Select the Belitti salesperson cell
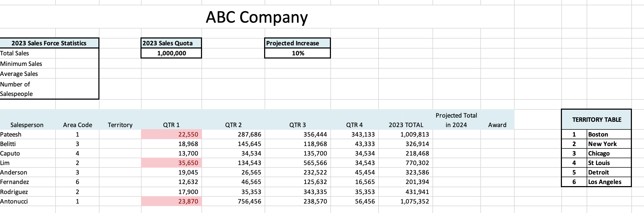 28,144
